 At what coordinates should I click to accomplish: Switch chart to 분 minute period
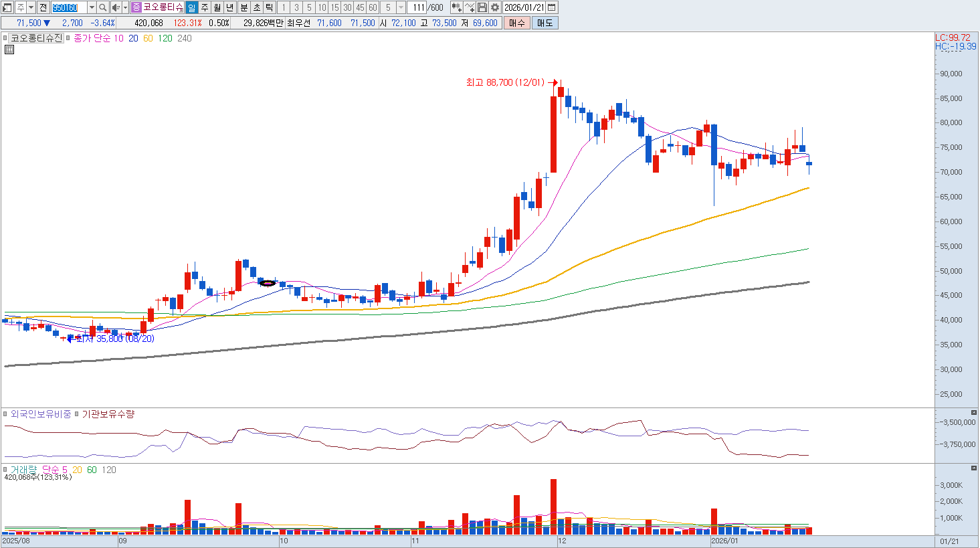pos(243,7)
